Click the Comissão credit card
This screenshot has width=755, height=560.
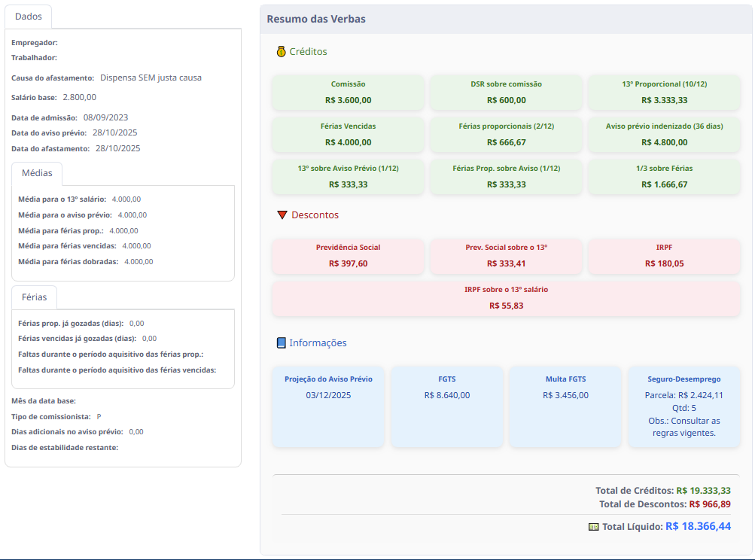coord(348,92)
